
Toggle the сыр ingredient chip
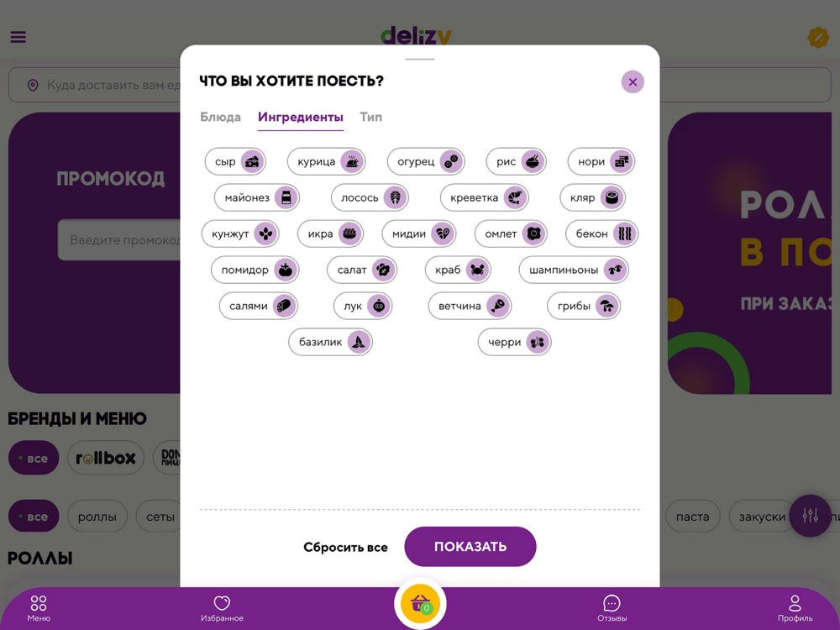[235, 161]
